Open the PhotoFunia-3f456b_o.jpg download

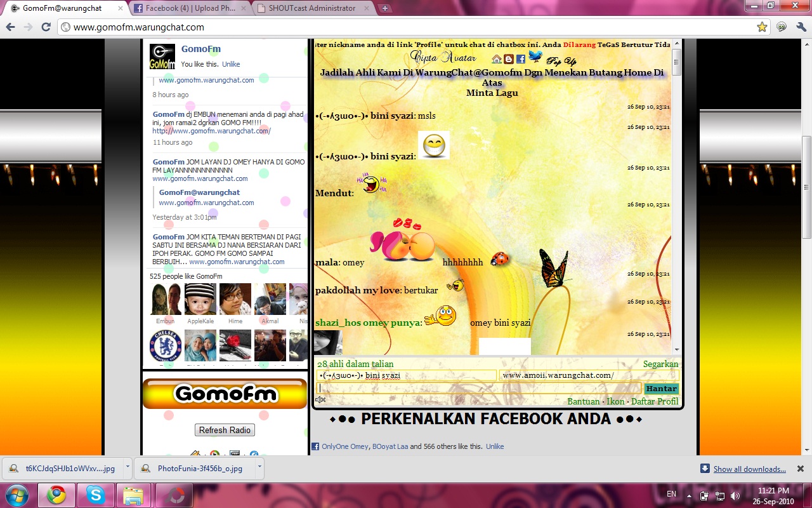[x=193, y=469]
